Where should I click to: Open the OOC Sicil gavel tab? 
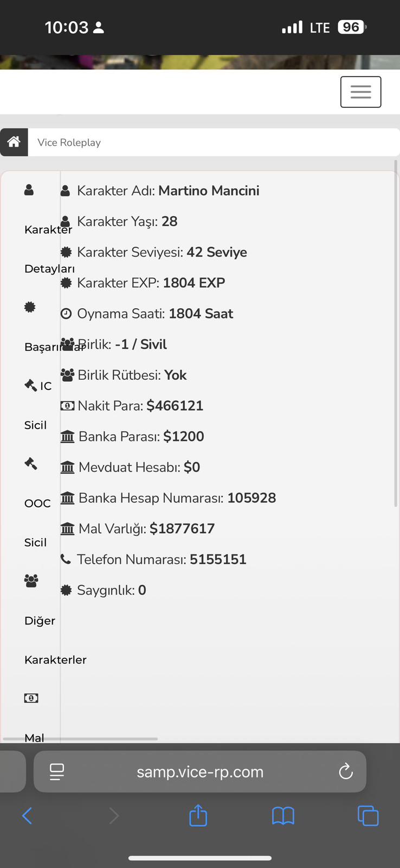tap(31, 463)
